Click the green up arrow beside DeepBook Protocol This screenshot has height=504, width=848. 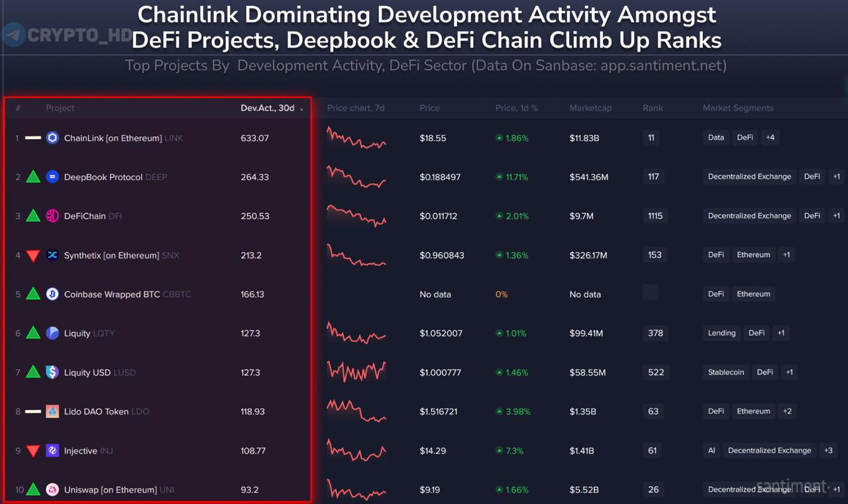(33, 177)
